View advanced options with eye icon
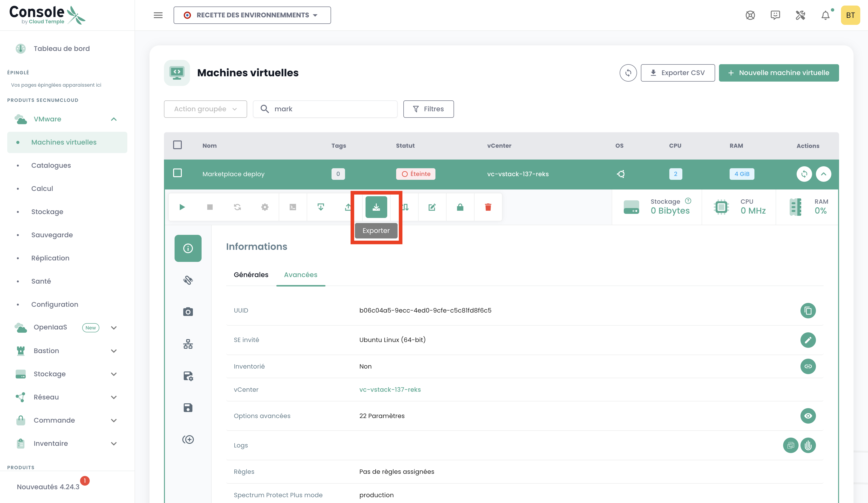868x503 pixels. (x=808, y=416)
